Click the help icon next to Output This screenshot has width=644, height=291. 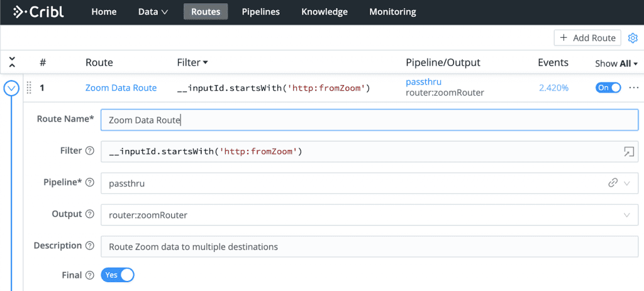click(x=89, y=215)
